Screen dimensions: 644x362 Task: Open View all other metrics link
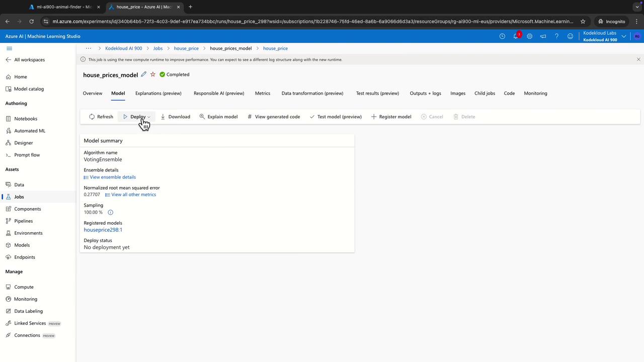pos(130,195)
